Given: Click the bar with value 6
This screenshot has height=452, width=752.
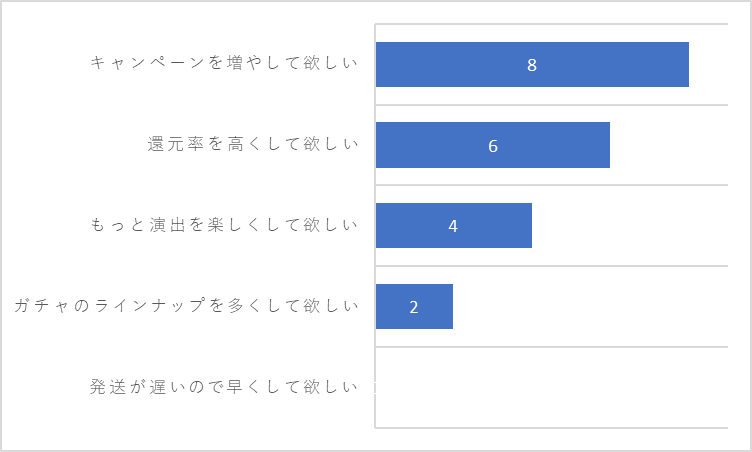Looking at the screenshot, I should coord(493,145).
